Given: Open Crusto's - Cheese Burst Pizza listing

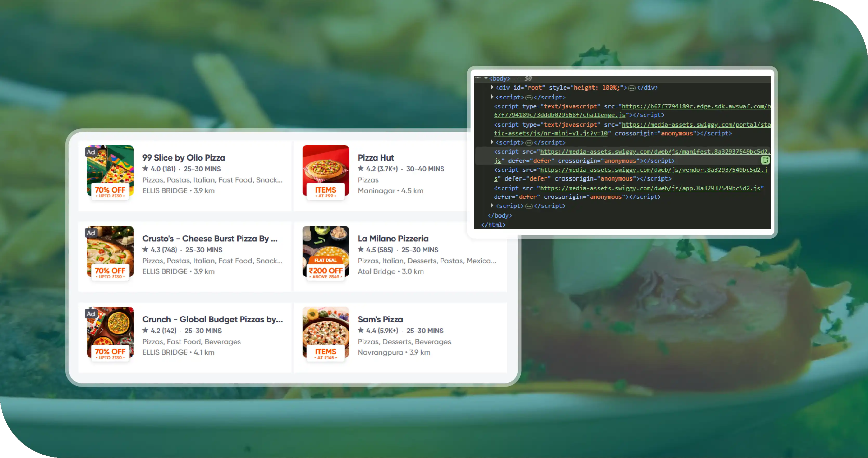Looking at the screenshot, I should tap(210, 238).
